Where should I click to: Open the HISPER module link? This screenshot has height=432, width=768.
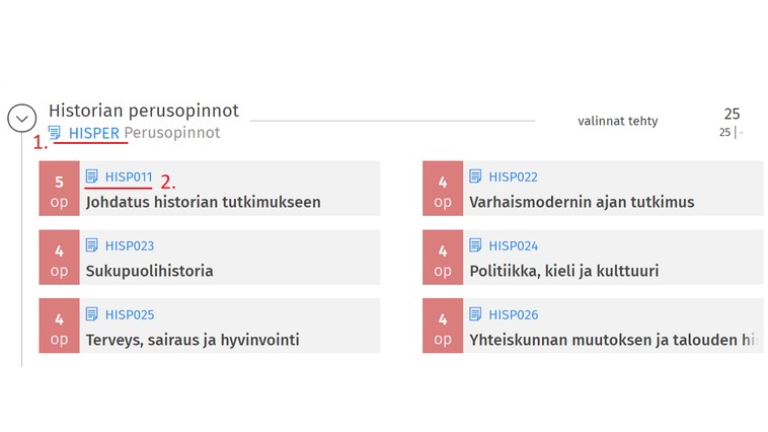click(x=94, y=133)
